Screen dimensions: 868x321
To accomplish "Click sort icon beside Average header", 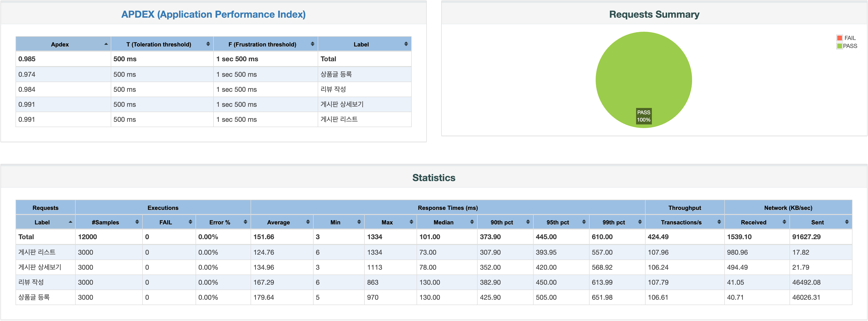I will pyautogui.click(x=308, y=222).
